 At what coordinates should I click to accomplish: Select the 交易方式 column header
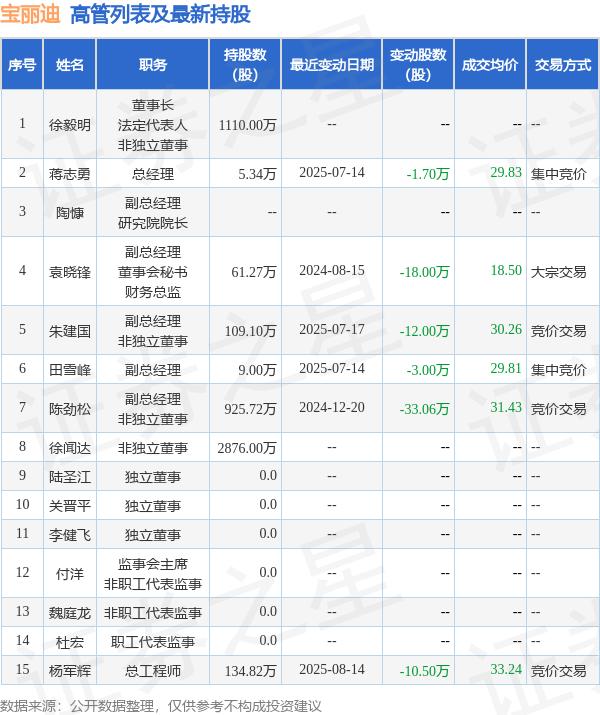563,64
